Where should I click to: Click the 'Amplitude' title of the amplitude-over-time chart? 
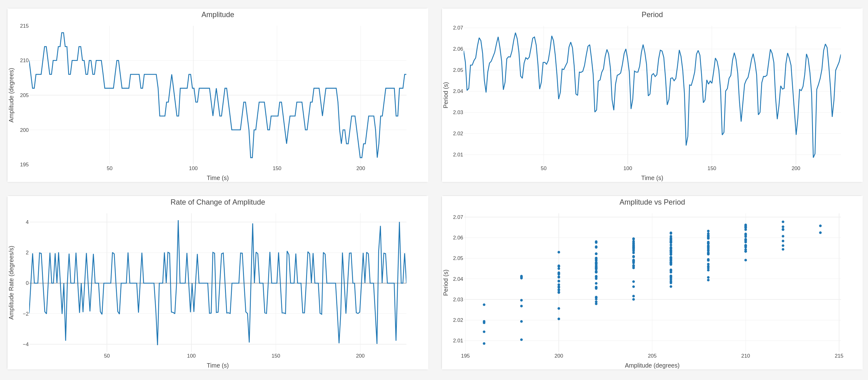coord(217,15)
